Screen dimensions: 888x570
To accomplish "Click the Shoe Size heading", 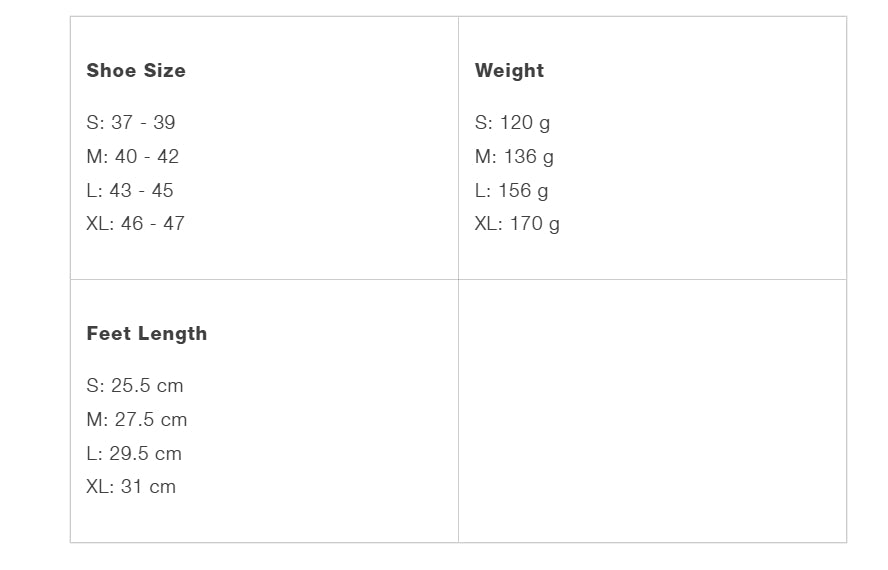I will click(136, 71).
